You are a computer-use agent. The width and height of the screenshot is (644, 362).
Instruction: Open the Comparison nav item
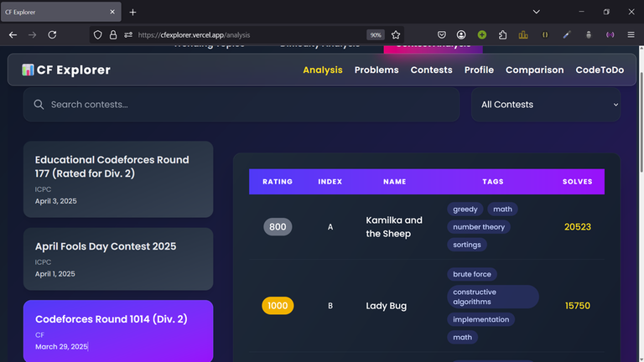(534, 70)
